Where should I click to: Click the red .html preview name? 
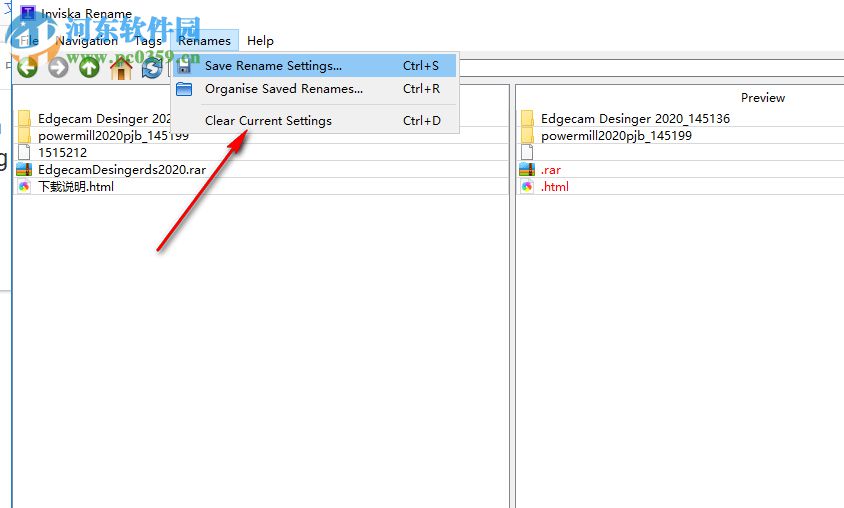click(554, 187)
